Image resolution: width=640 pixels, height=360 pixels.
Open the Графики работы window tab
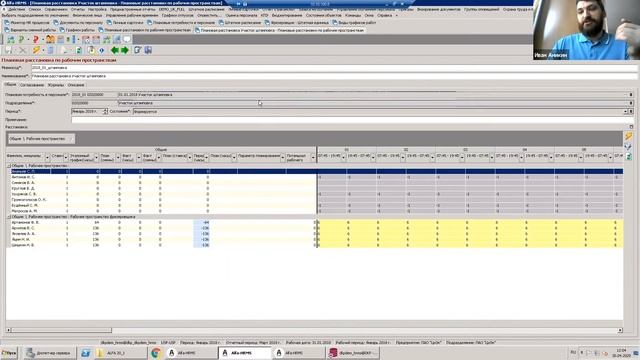[x=77, y=30]
